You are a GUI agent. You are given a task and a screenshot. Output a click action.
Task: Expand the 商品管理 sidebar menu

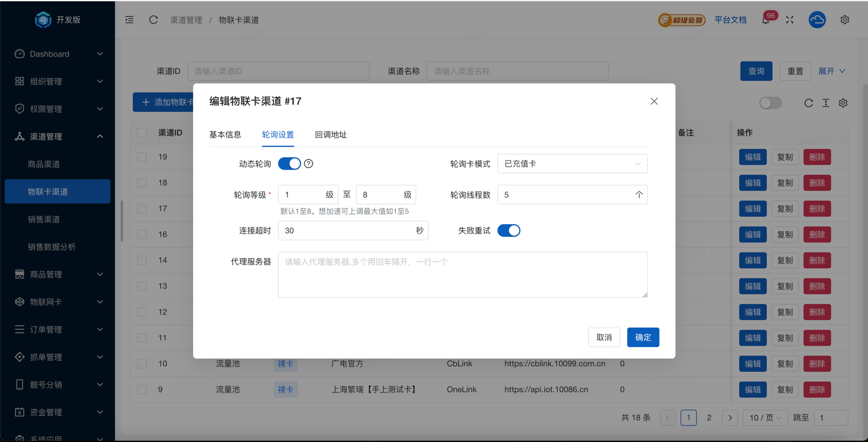(x=57, y=274)
